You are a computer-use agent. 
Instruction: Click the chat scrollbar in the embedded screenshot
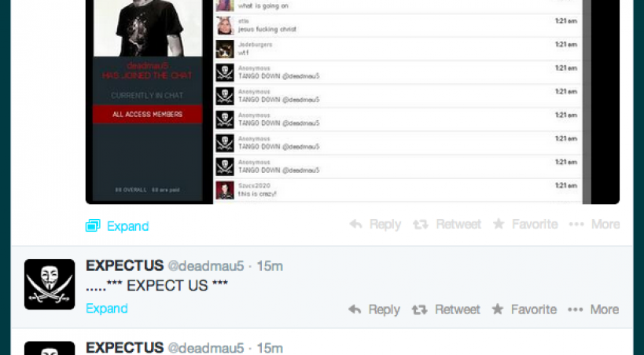[x=587, y=102]
